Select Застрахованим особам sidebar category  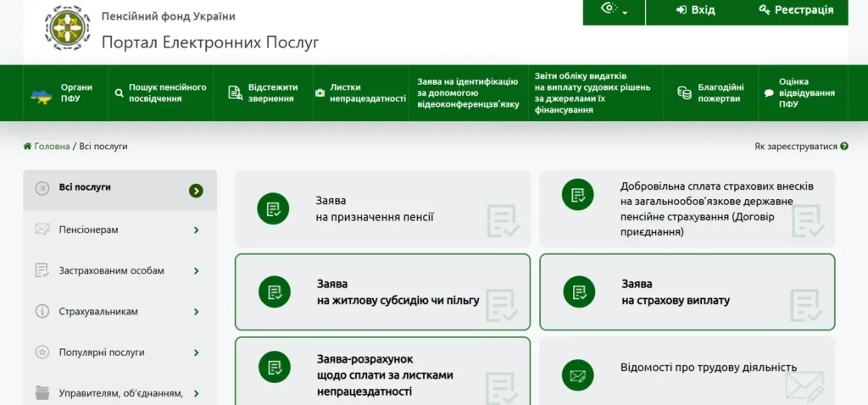120,271
